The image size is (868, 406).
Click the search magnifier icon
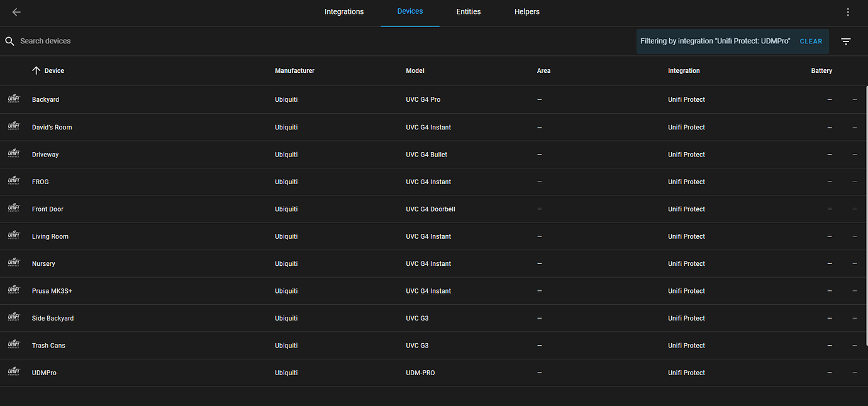coord(9,40)
